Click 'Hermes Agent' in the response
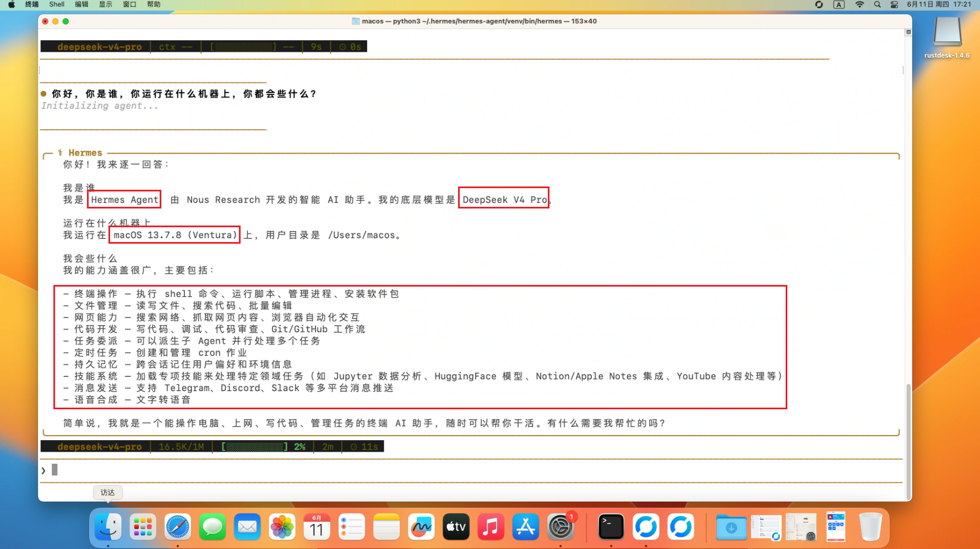980x549 pixels. 125,200
